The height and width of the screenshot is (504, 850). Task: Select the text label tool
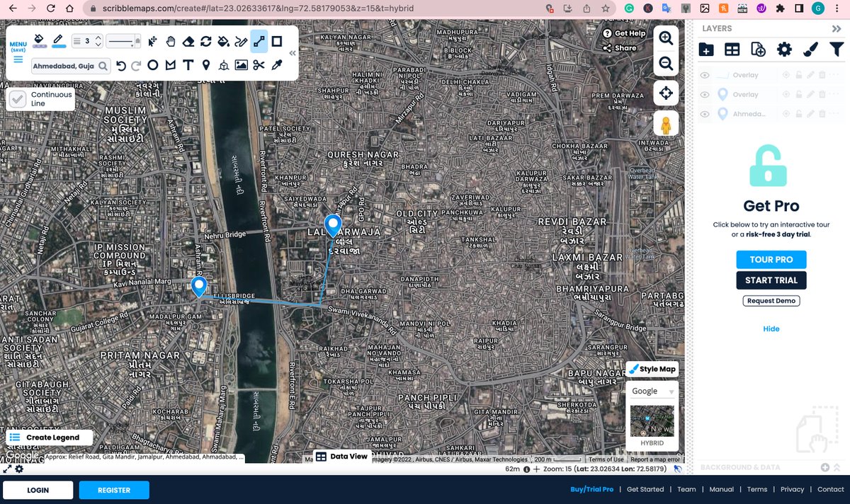pos(188,65)
